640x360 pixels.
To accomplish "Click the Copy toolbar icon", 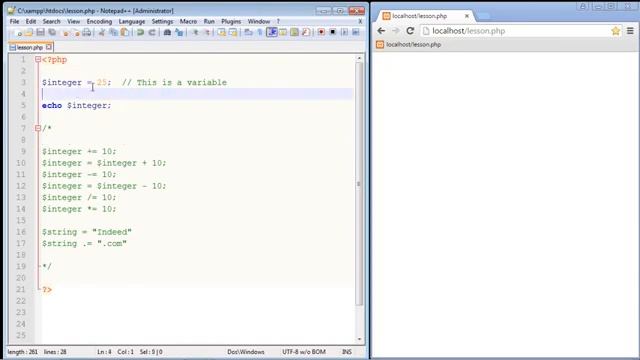I will click(113, 32).
